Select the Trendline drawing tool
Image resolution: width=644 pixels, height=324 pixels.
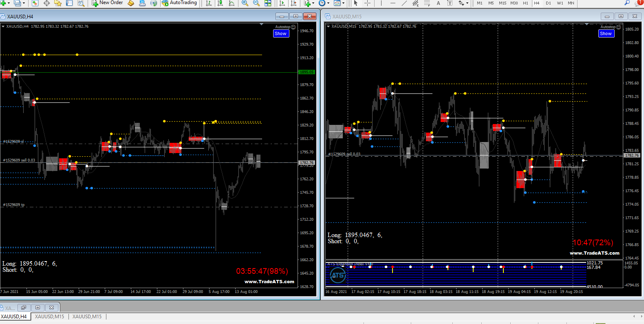(x=404, y=3)
